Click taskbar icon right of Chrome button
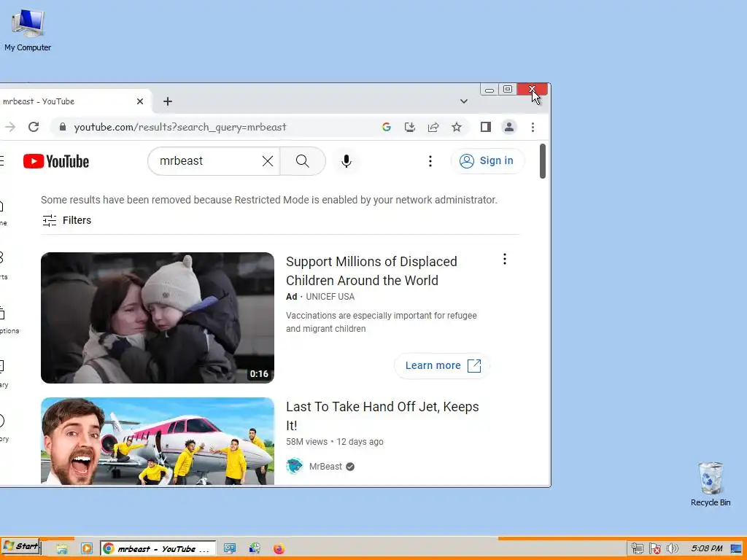747x560 pixels. click(230, 548)
